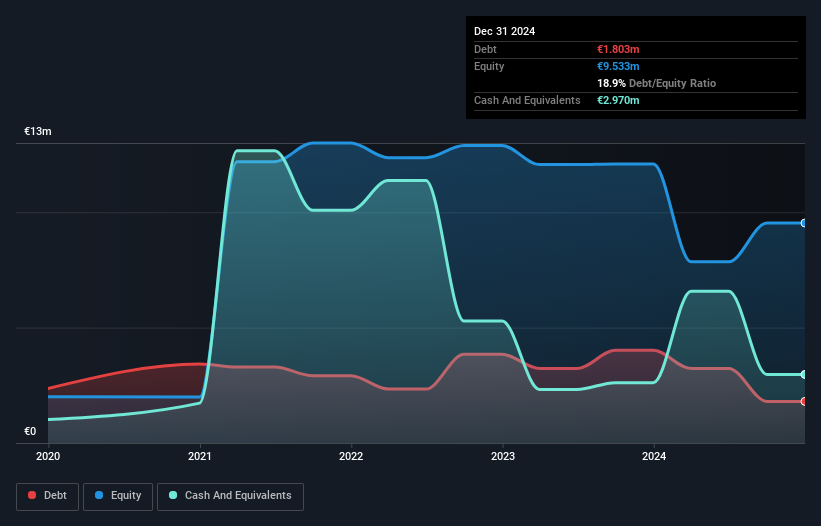
Task: Click the Debt row label in tooltip
Action: (x=485, y=49)
